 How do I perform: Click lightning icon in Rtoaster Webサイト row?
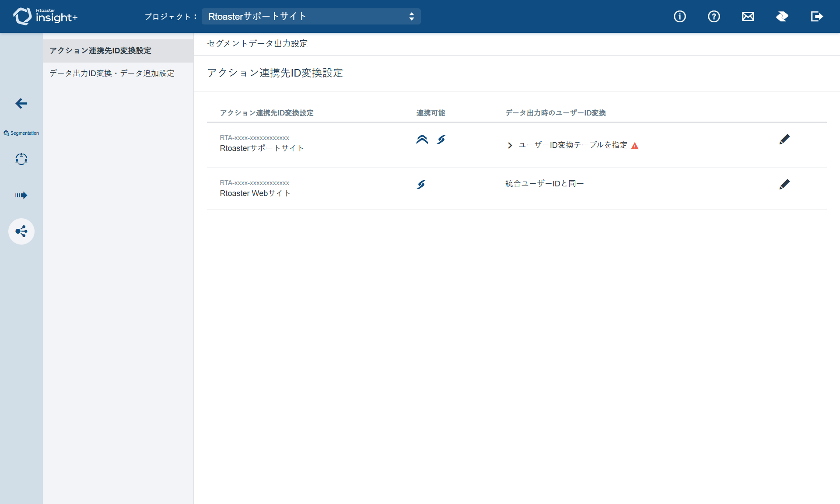[x=421, y=185]
